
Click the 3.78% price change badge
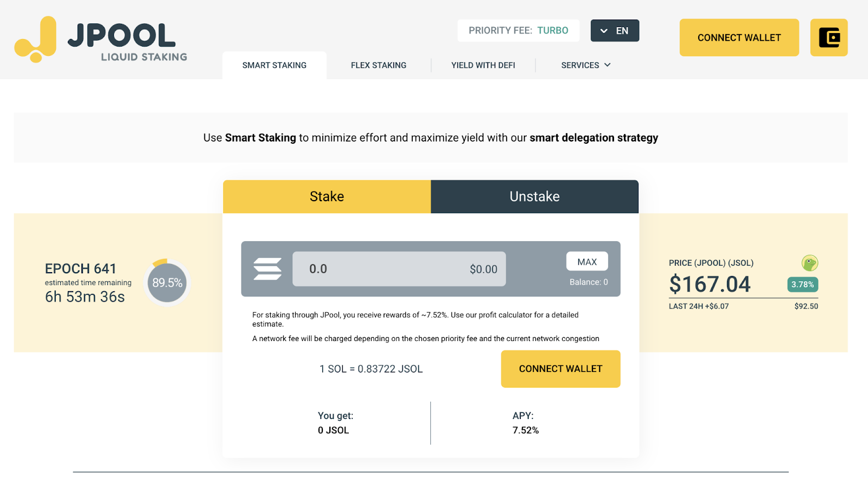click(802, 285)
